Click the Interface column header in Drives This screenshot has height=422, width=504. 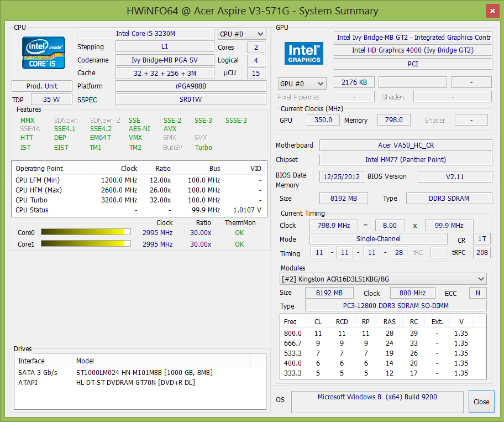click(x=32, y=361)
